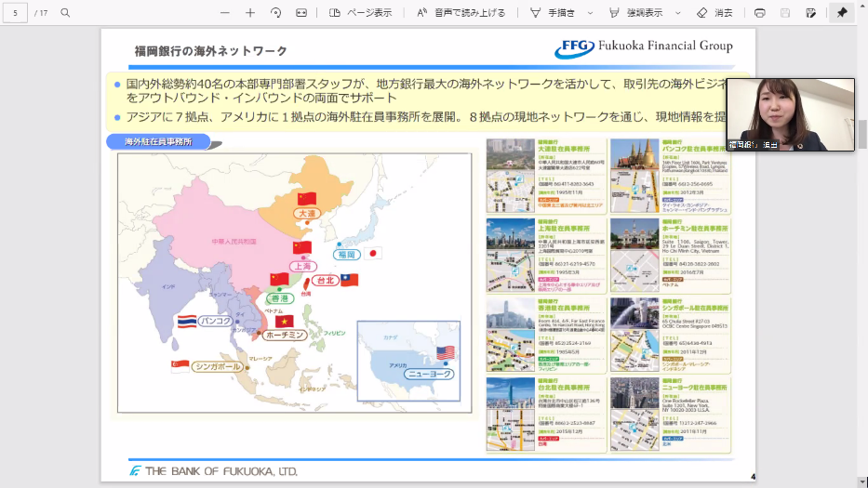The height and width of the screenshot is (488, 868).
Task: Click the Vietnam flag above ホーチミン
Action: click(x=285, y=321)
